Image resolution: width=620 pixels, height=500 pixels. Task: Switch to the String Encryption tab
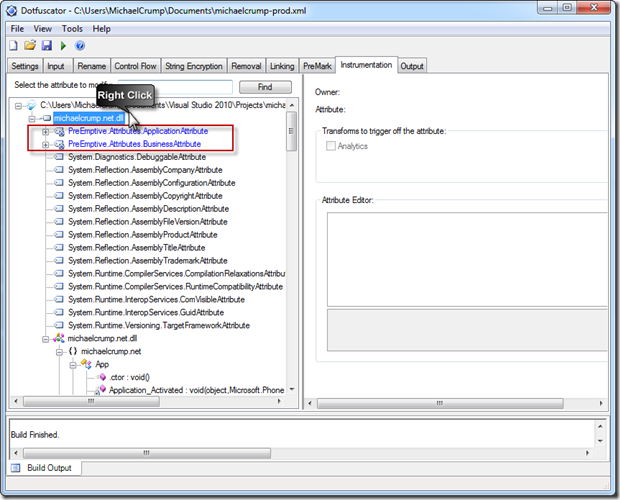click(194, 66)
